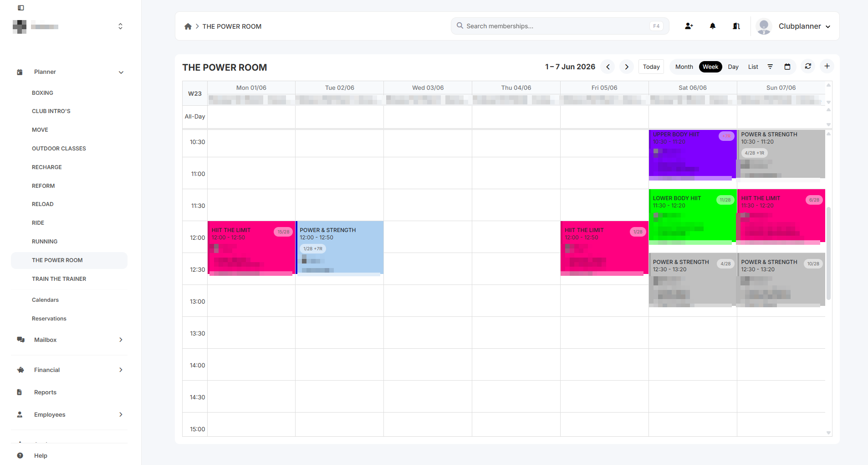Click the Planner calendar icon in sidebar
Viewport: 868px width, 465px height.
coord(20,72)
